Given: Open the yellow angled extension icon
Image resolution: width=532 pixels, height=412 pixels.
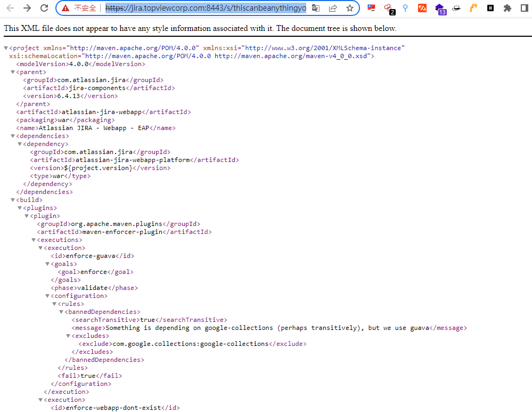Looking at the screenshot, I should coord(473,8).
